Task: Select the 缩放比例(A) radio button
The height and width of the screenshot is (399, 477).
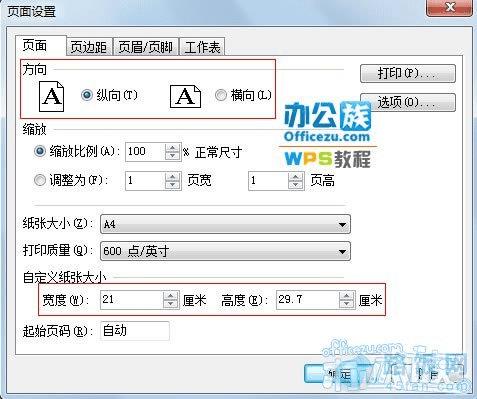Action: (40, 151)
